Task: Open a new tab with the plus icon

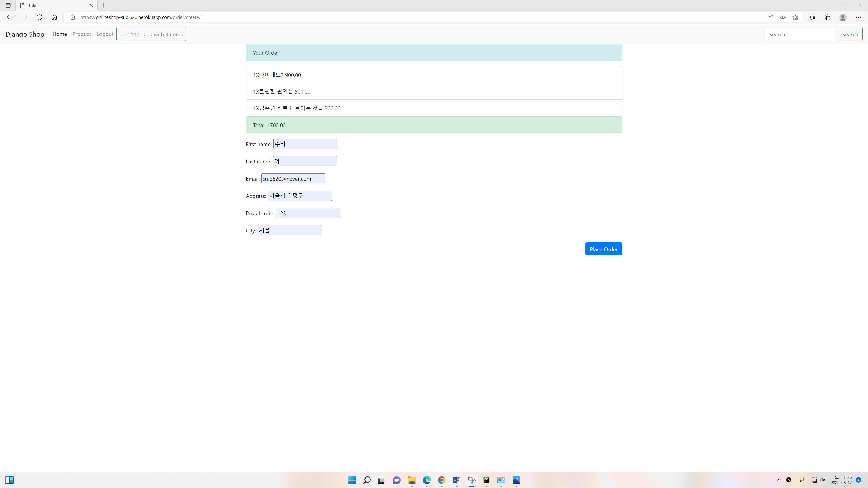Action: pos(104,5)
